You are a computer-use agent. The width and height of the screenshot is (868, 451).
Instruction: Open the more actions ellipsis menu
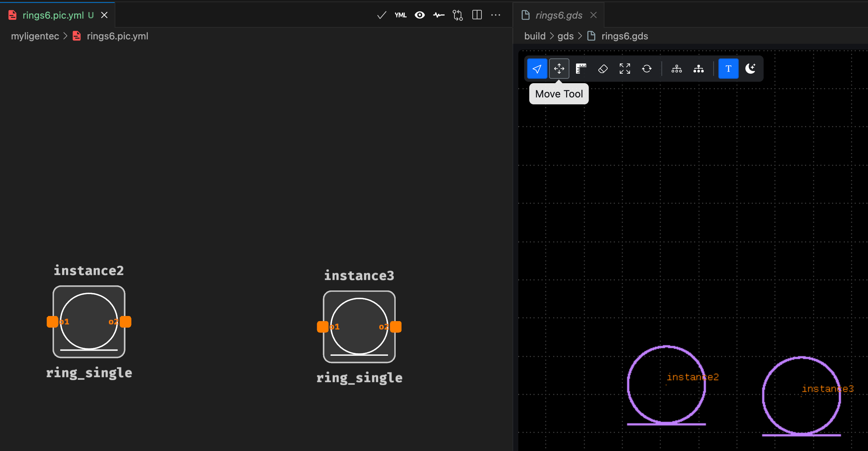coord(496,15)
